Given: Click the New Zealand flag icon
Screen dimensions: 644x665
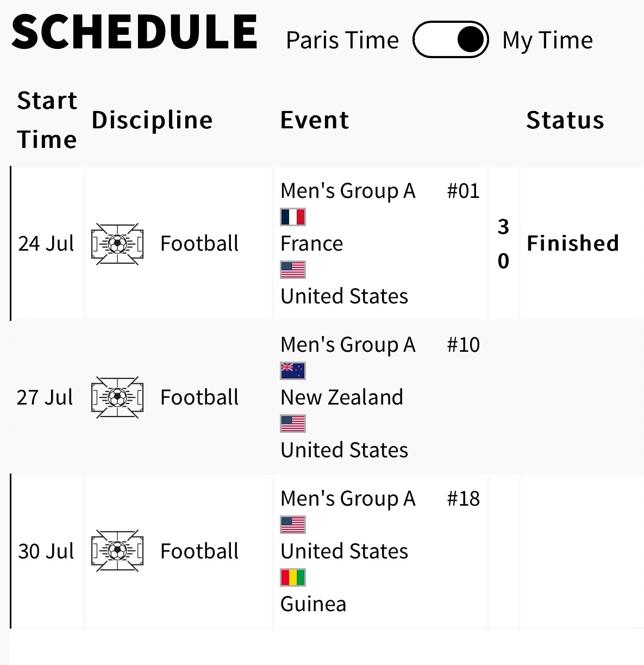Looking at the screenshot, I should pos(293,371).
